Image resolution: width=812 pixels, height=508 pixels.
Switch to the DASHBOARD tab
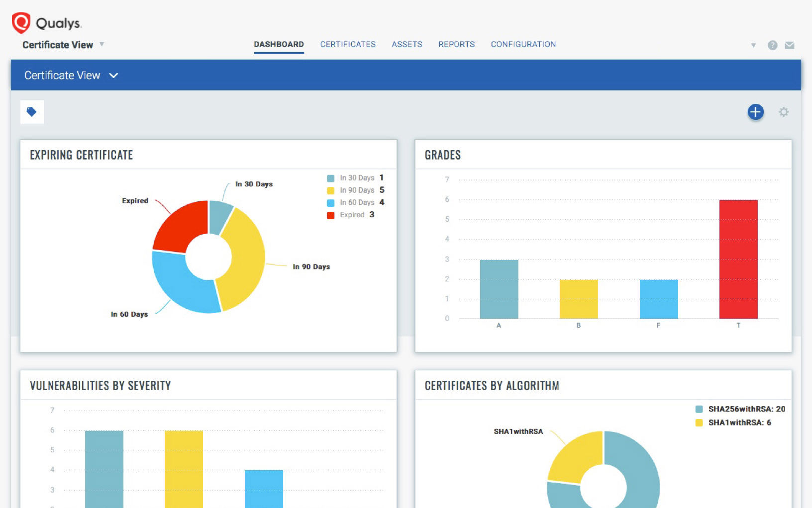pos(279,44)
